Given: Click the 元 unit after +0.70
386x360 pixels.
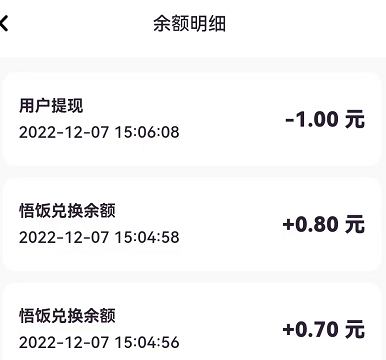Looking at the screenshot, I should click(x=355, y=329).
